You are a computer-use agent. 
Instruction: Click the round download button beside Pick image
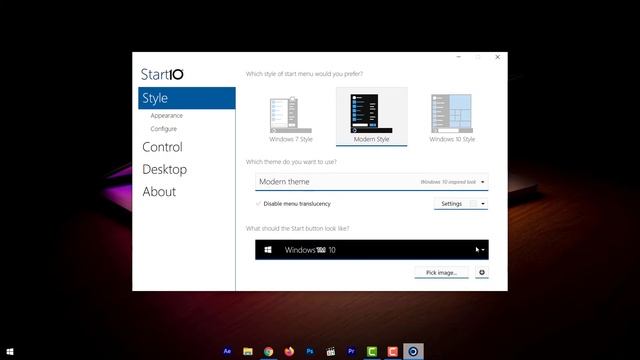(482, 273)
